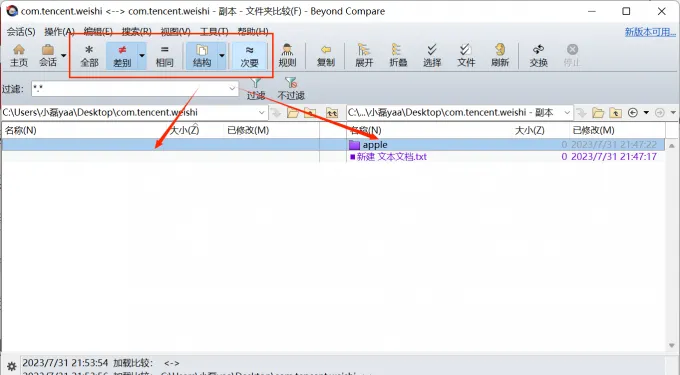Viewport: 680px width, 375px height.
Task: Open the 操作(A) menu
Action: (59, 32)
